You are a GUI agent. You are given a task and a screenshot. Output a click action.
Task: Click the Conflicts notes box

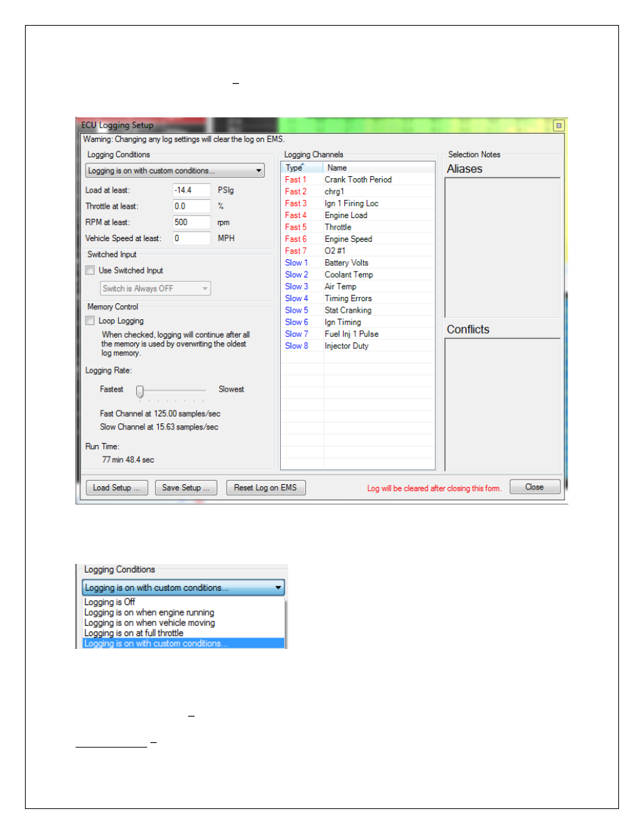(503, 405)
